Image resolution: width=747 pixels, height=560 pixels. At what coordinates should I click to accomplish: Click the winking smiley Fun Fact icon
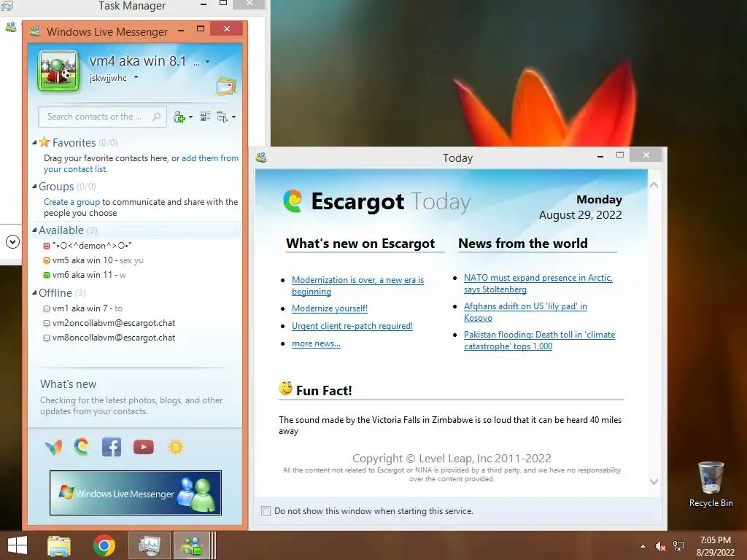[x=285, y=389]
